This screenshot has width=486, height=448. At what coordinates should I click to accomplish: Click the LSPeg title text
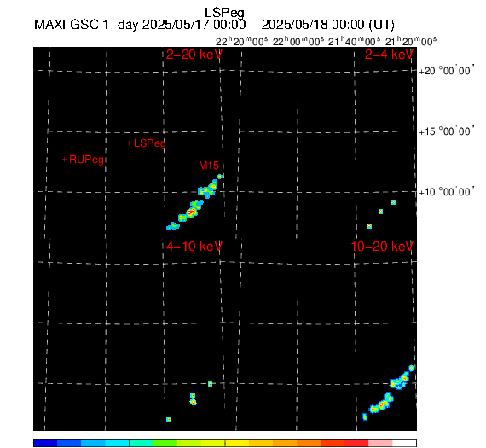(224, 14)
